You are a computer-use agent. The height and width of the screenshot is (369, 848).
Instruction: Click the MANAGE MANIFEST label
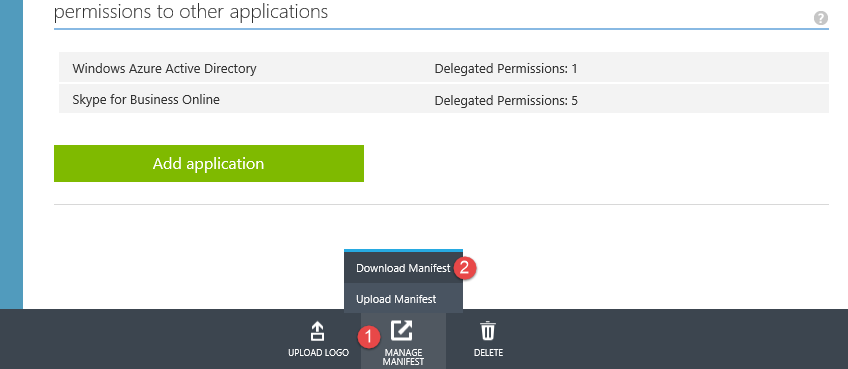(403, 357)
